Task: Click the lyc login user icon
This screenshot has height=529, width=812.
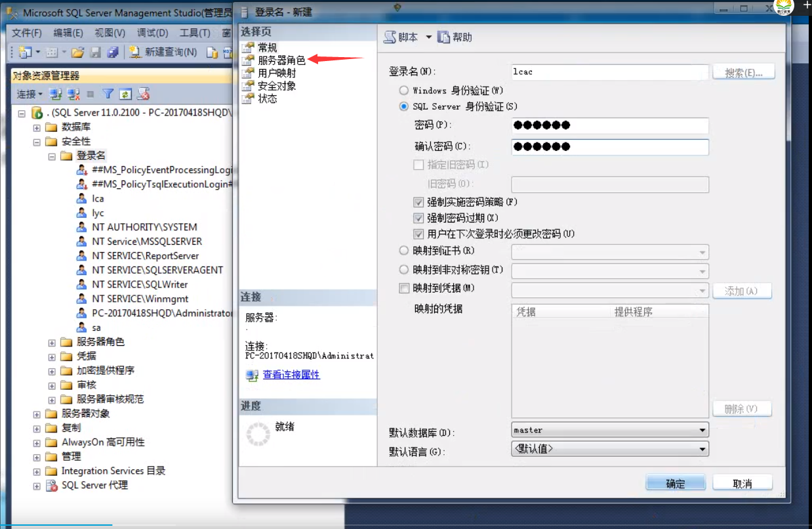Action: (x=81, y=213)
